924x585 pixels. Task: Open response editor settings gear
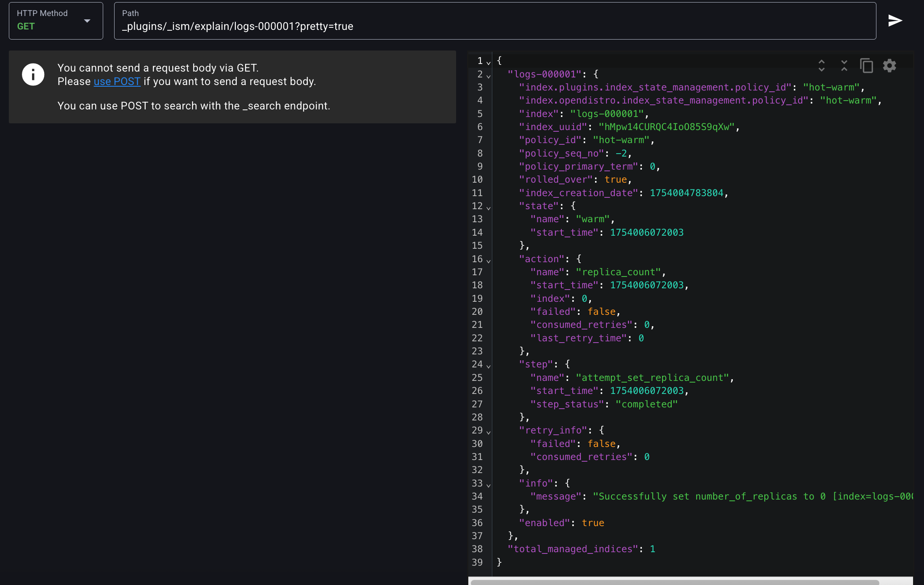[889, 65]
